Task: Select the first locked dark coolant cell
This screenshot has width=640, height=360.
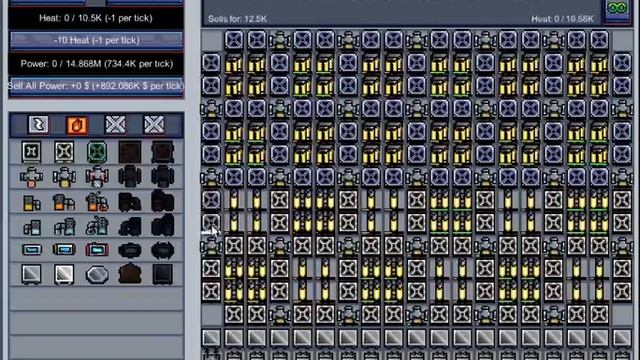Action: tap(130, 250)
